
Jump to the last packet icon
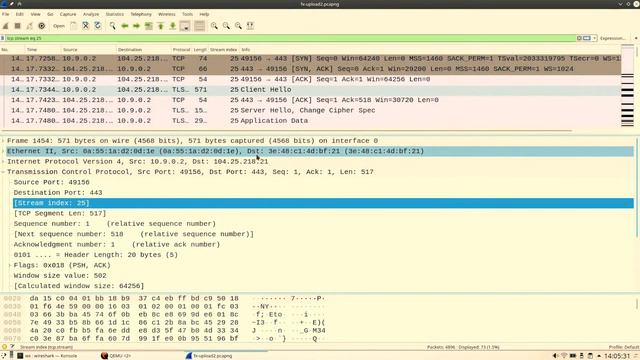pos(173,26)
